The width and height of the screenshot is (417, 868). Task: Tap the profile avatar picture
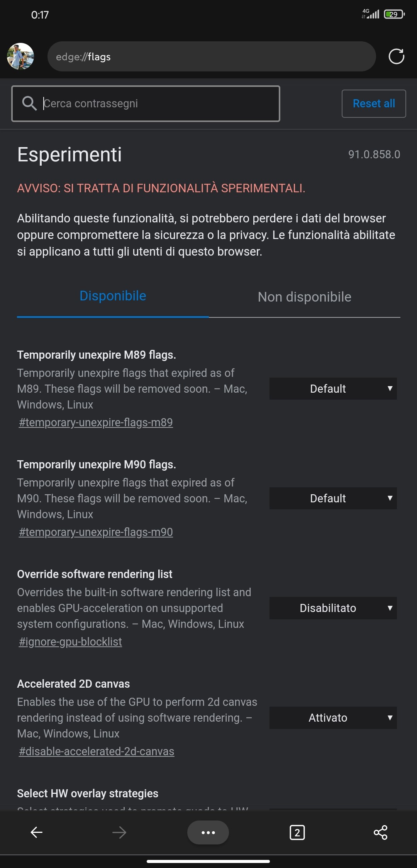point(20,56)
